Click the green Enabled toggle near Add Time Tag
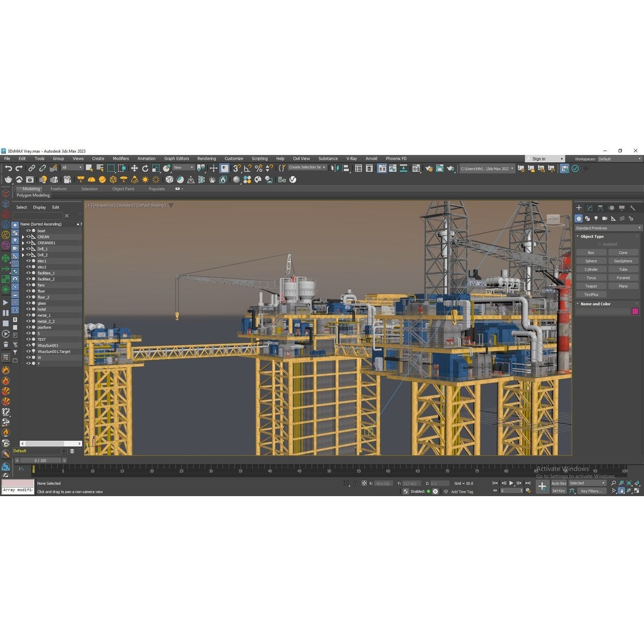 point(429,492)
